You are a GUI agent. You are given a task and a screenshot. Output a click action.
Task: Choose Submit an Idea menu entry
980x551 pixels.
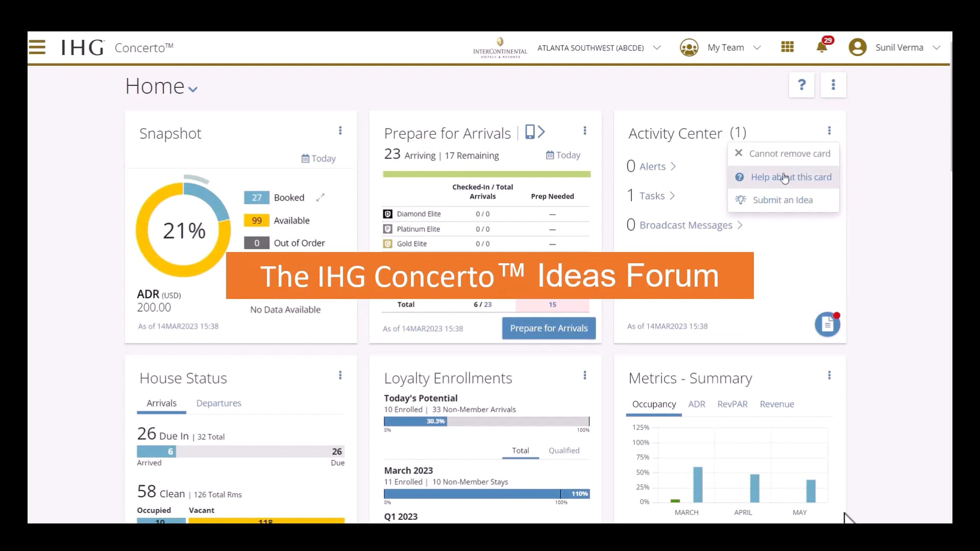coord(782,200)
